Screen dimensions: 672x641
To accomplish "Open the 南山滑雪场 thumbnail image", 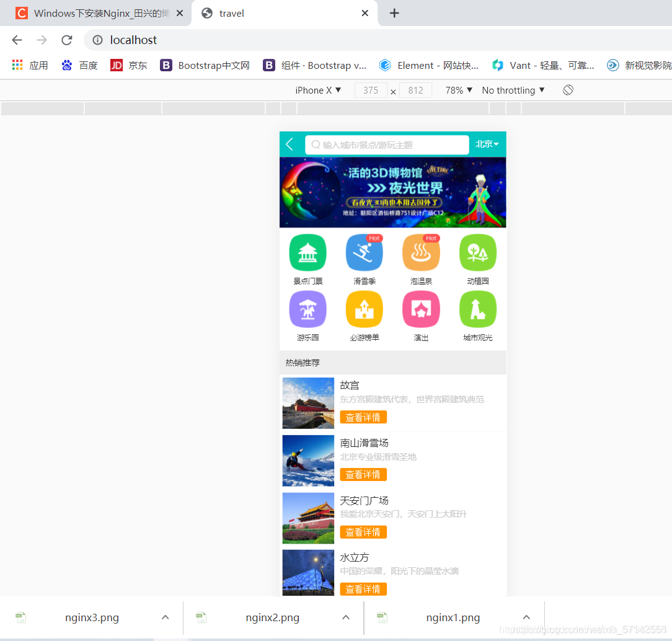I will click(308, 461).
